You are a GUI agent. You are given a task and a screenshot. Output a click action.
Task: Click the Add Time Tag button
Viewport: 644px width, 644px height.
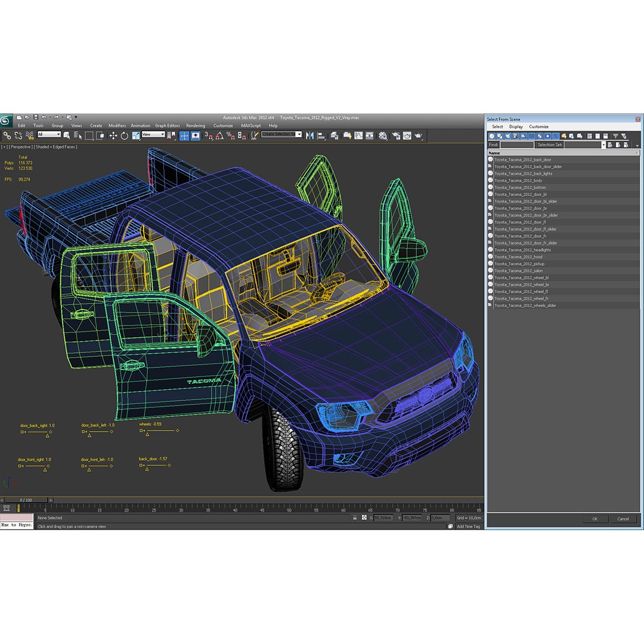(468, 527)
